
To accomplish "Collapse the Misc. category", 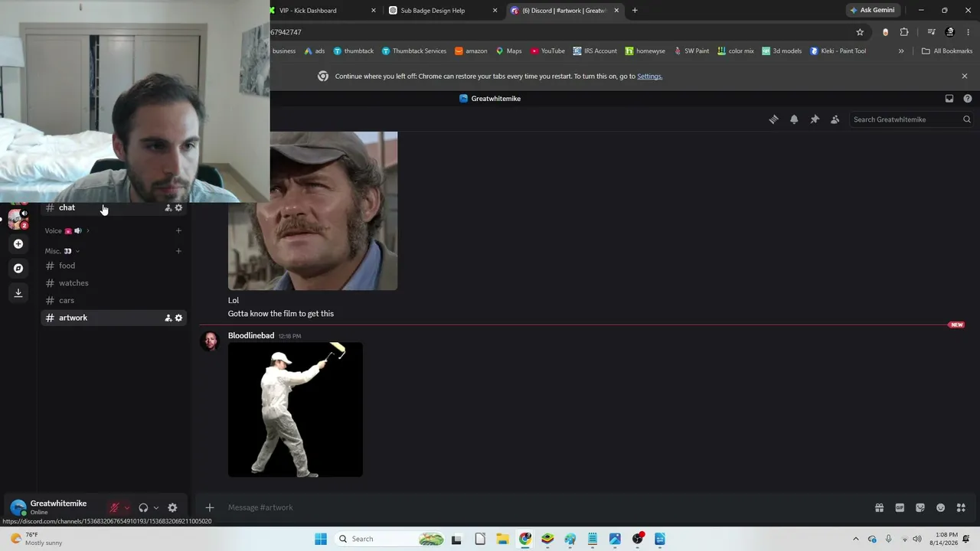I will tap(62, 251).
